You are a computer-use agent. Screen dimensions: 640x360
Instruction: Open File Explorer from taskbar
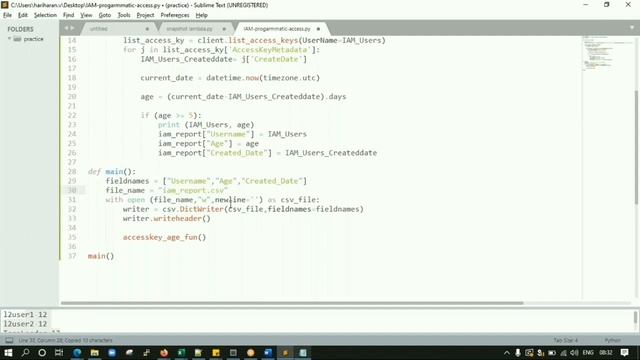tap(94, 353)
